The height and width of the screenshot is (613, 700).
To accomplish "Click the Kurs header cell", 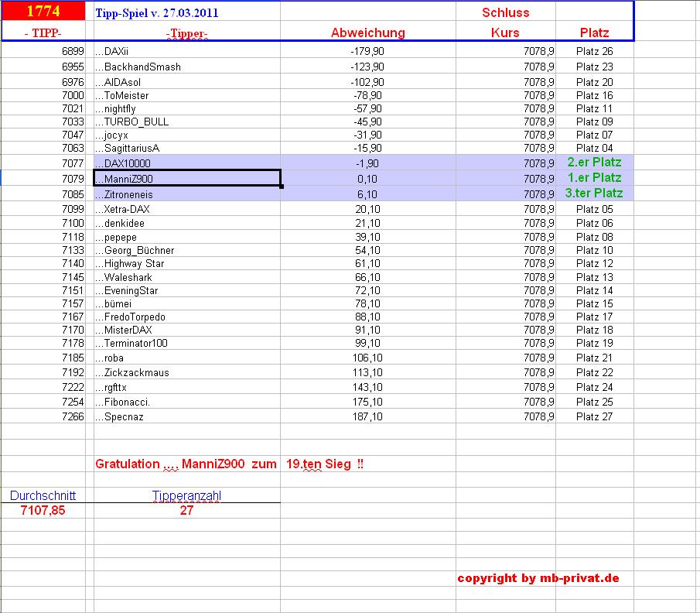I will 505,33.
